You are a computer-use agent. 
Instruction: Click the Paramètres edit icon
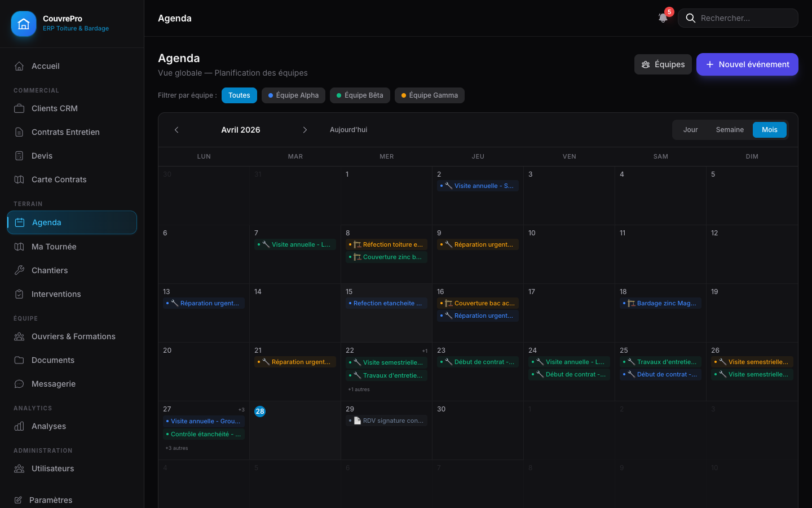[18, 500]
